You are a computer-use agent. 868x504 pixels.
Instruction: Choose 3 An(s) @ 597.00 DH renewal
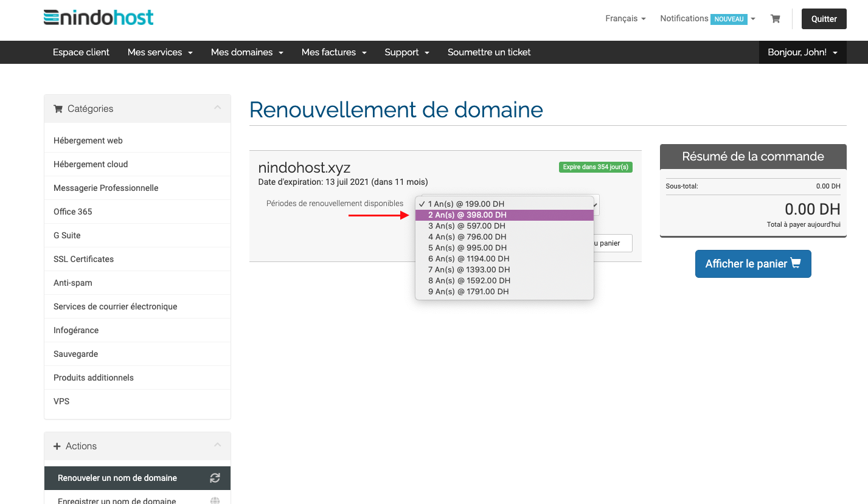(x=504, y=226)
